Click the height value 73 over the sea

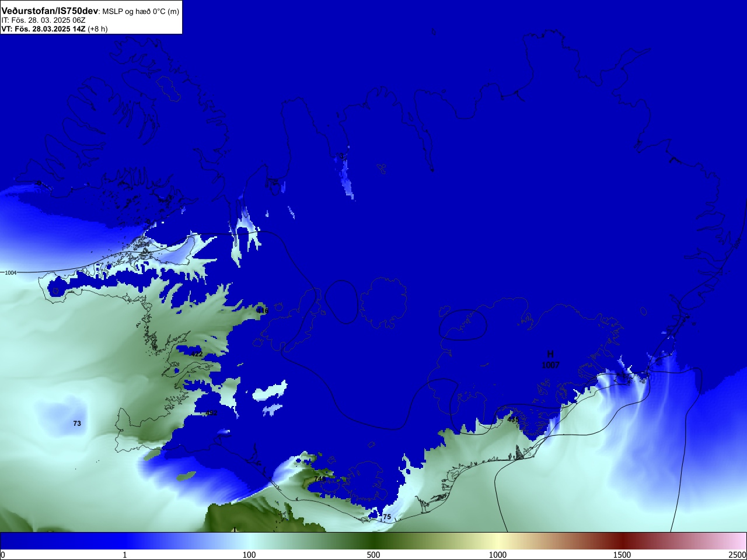pyautogui.click(x=77, y=423)
